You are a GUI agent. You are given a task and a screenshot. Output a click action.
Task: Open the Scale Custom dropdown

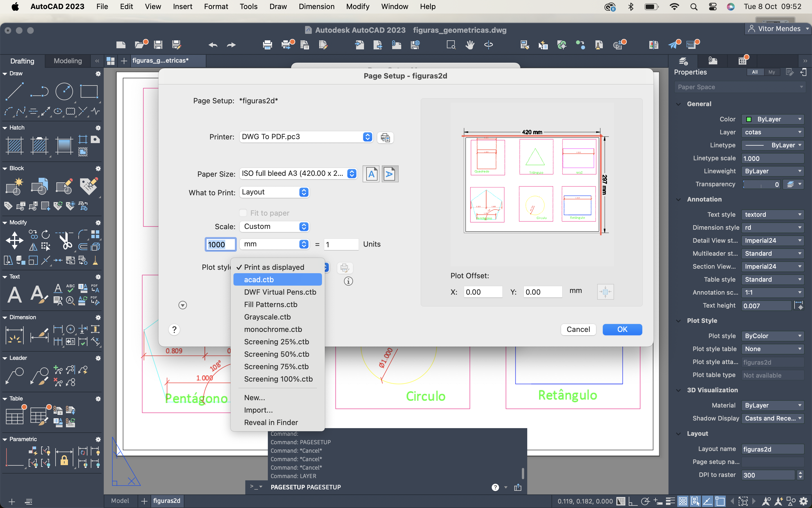[x=274, y=226]
